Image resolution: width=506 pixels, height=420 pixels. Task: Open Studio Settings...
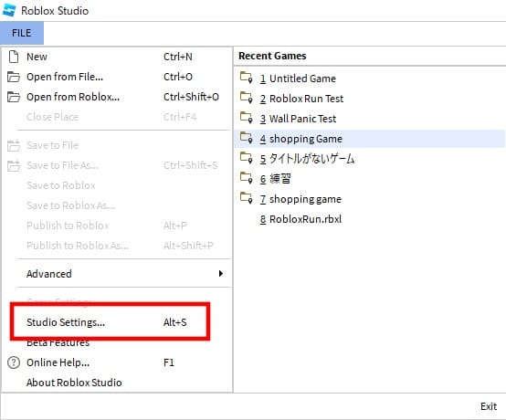[x=117, y=322]
